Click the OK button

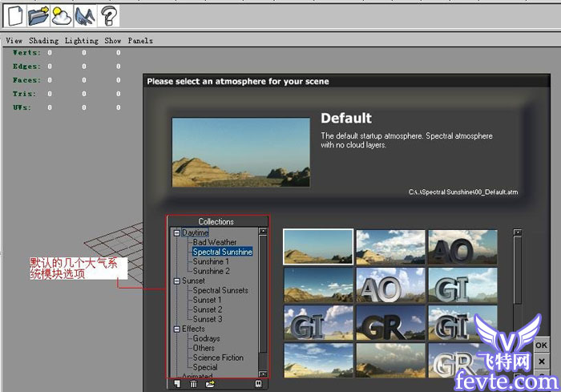pos(541,345)
